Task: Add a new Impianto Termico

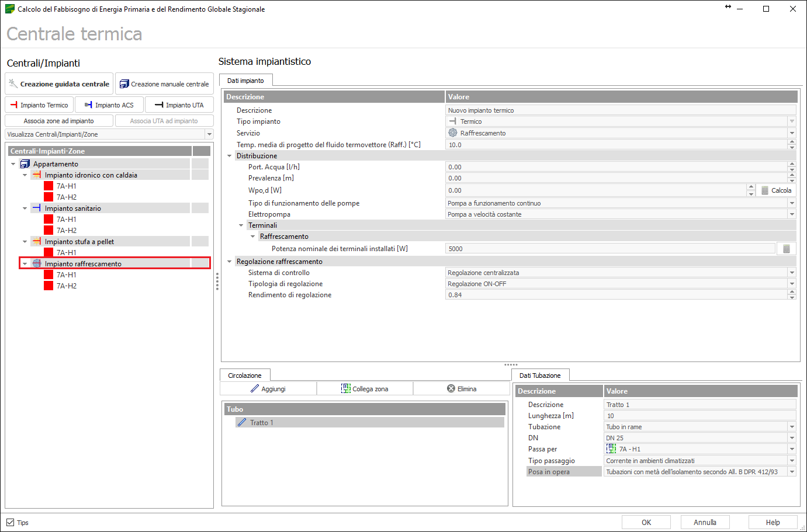Action: click(x=39, y=105)
